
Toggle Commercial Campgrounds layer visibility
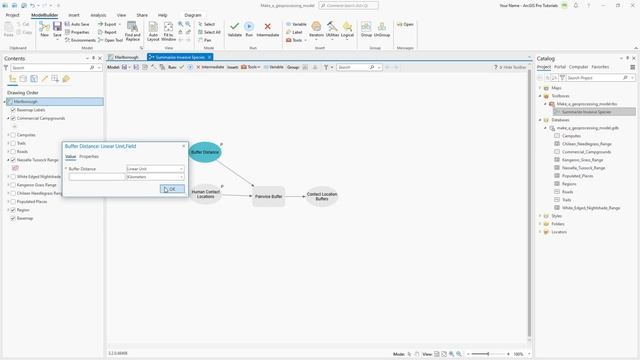click(x=13, y=118)
